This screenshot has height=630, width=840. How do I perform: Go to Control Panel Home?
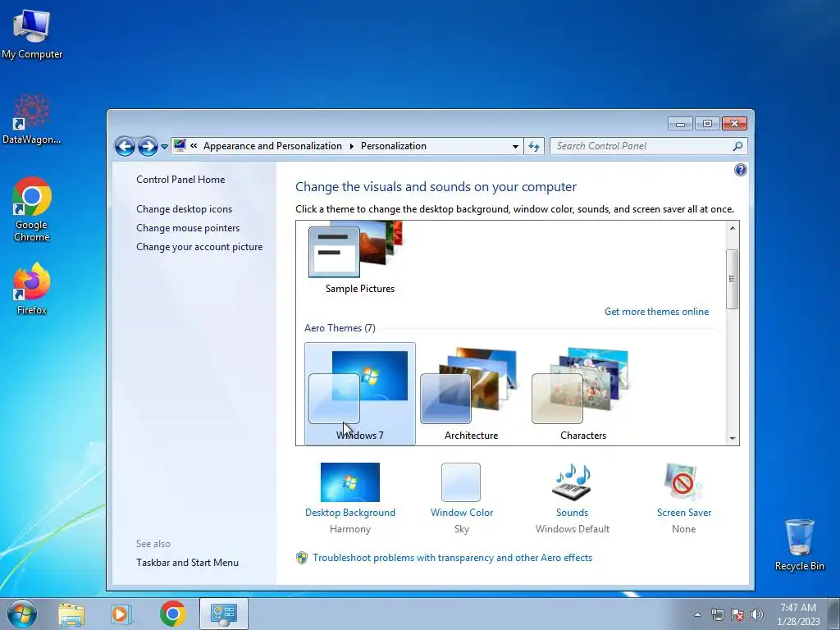(180, 180)
